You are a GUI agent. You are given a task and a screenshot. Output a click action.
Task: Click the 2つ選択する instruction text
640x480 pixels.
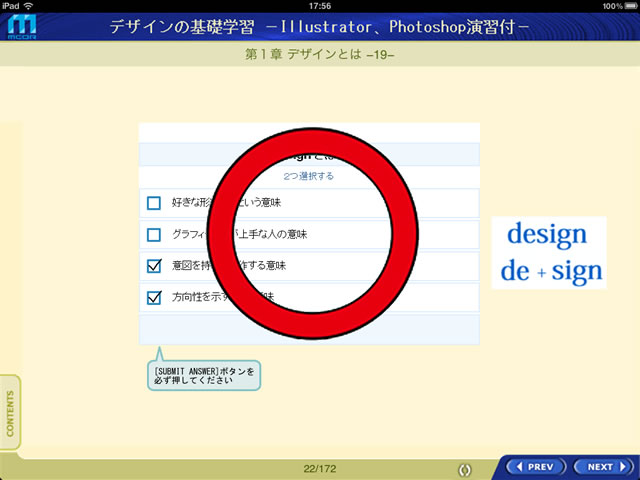click(x=309, y=176)
